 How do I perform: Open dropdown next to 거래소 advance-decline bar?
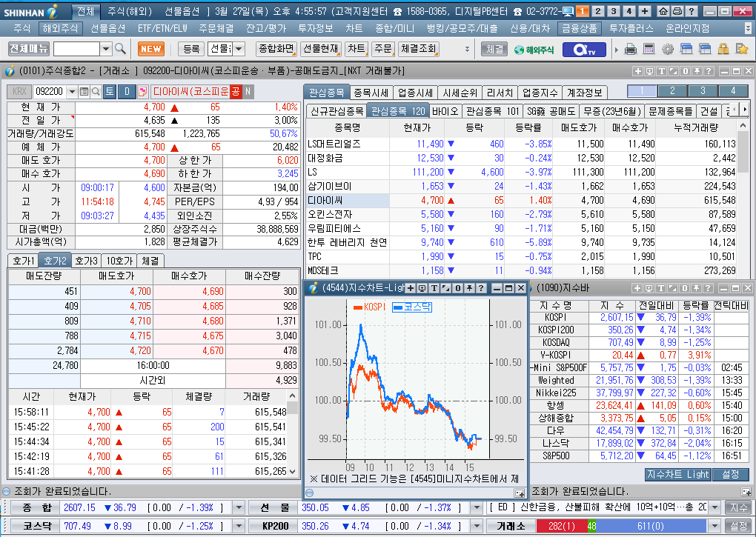click(714, 525)
